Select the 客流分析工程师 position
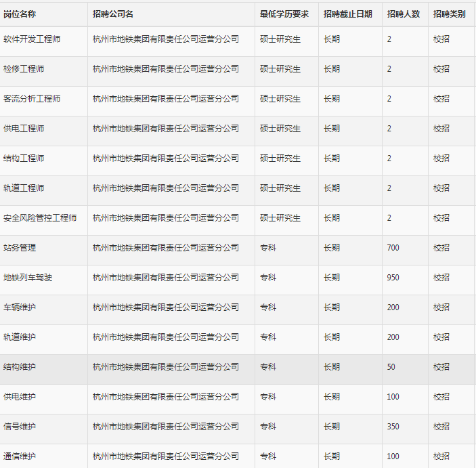The width and height of the screenshot is (476, 468). point(32,99)
